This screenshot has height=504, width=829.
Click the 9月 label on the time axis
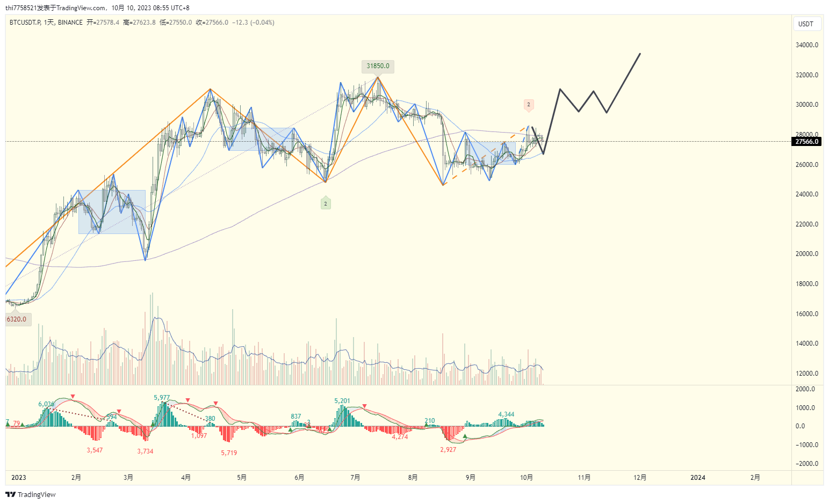pos(470,478)
